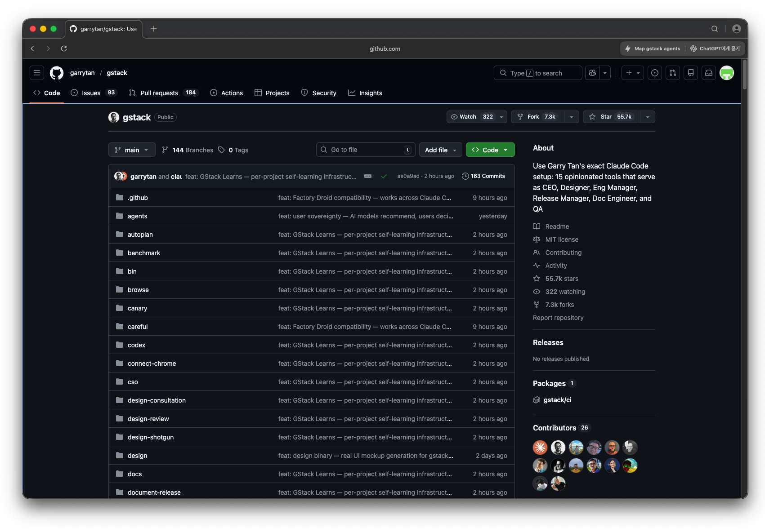
Task: Switch to the Security tab
Action: tap(319, 93)
